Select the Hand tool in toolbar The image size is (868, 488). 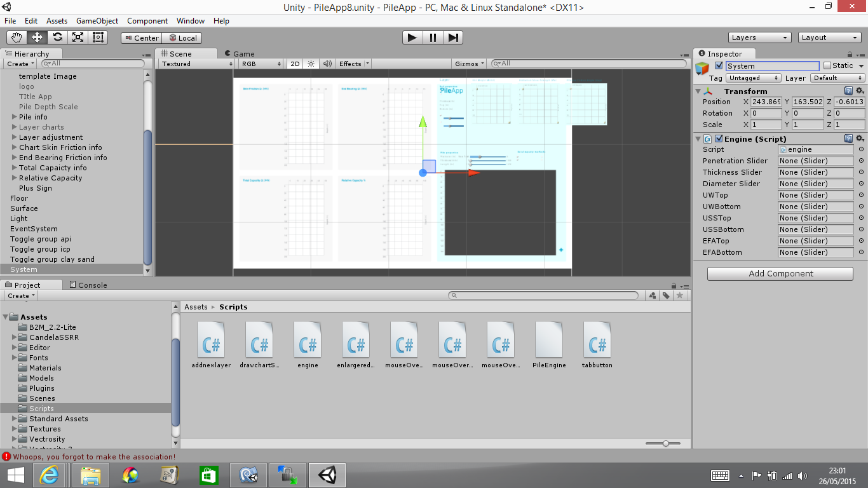(17, 37)
